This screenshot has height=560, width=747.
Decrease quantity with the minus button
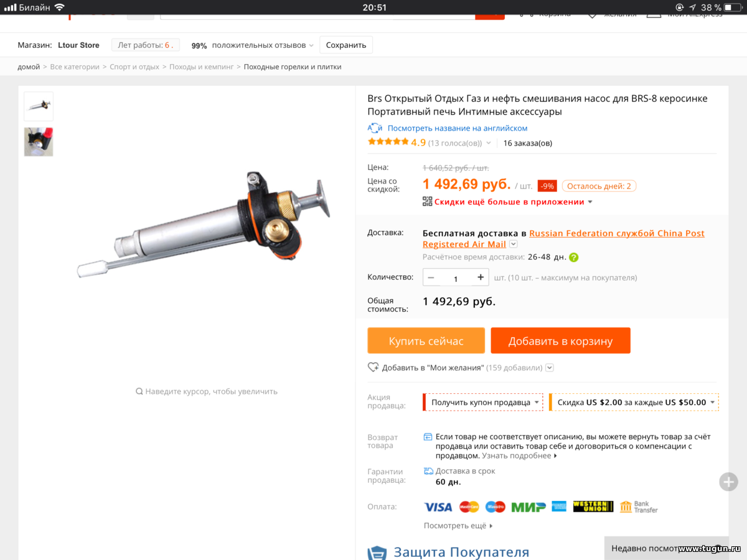tap(431, 278)
